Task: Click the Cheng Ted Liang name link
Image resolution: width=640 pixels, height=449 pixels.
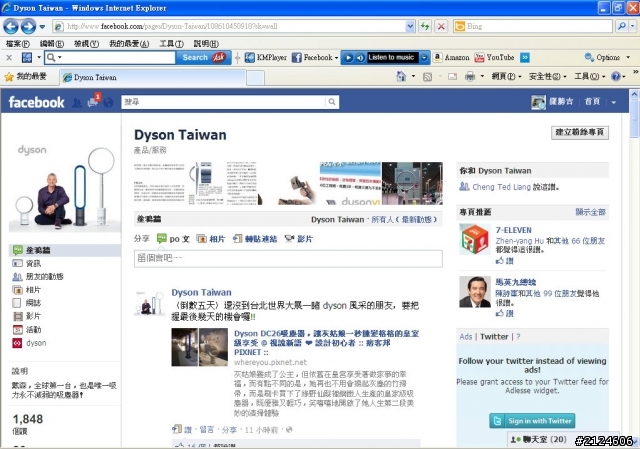Action: pyautogui.click(x=501, y=187)
